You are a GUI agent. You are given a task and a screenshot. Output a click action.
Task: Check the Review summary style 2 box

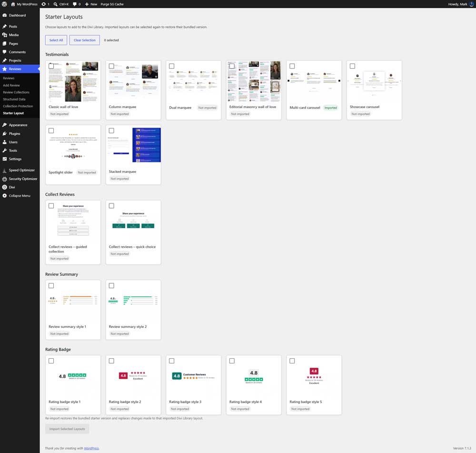(x=111, y=286)
